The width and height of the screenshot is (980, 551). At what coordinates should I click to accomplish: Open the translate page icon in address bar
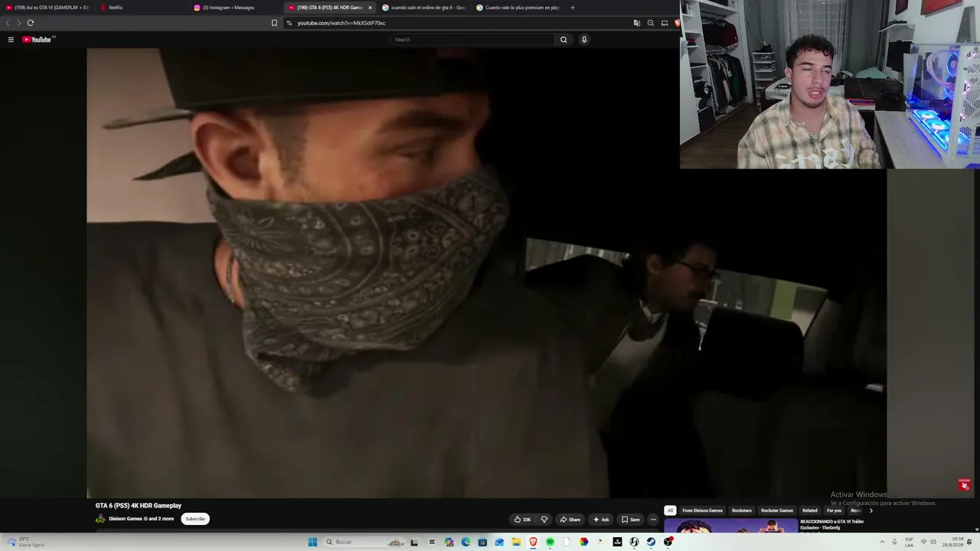pos(636,23)
